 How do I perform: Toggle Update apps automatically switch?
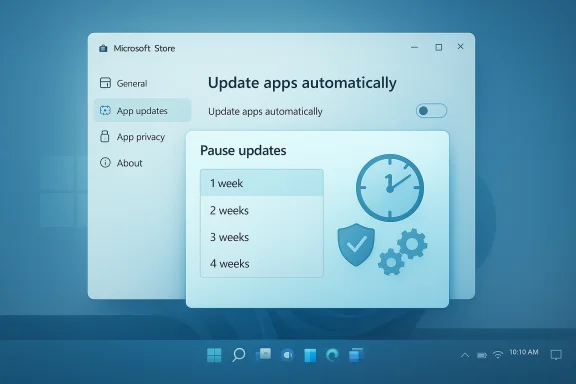click(x=431, y=111)
